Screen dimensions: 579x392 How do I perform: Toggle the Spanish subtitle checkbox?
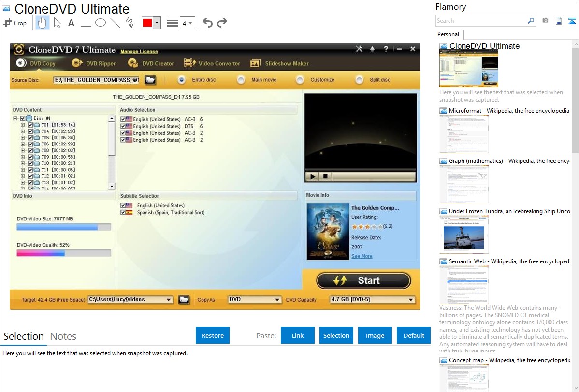coord(123,213)
